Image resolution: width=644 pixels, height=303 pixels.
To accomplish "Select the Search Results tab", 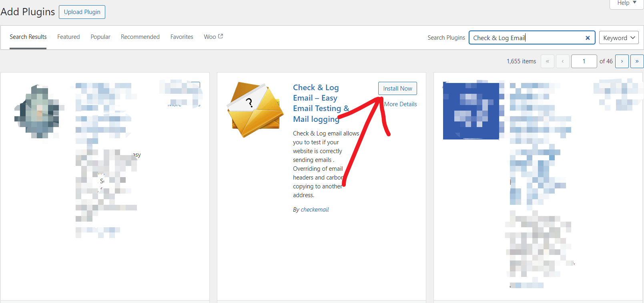I will [x=28, y=37].
